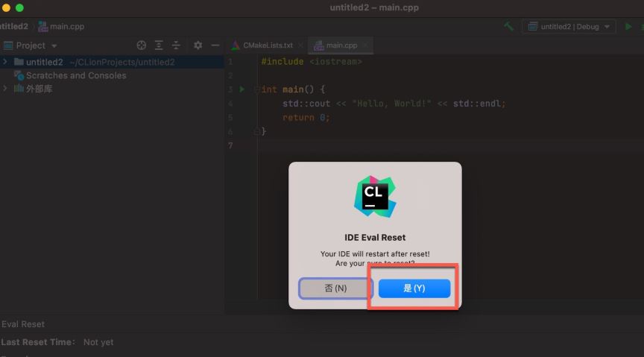The height and width of the screenshot is (357, 644).
Task: Click the green maximize window button
Action: tap(19, 7)
